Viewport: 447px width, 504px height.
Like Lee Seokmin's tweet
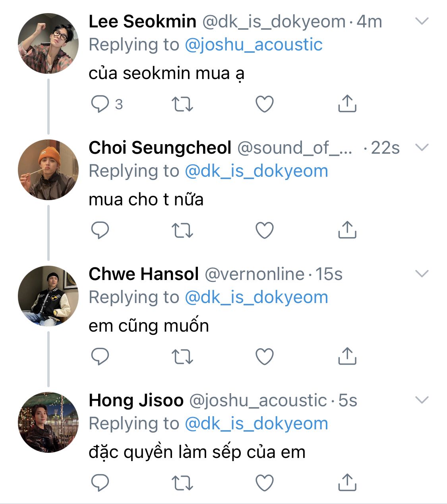264,104
